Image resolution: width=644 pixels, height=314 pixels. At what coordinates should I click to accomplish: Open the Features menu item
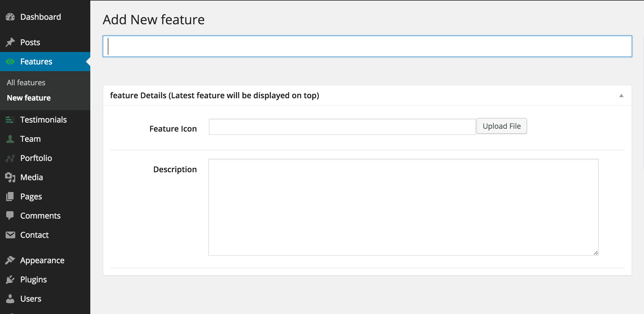pos(36,61)
